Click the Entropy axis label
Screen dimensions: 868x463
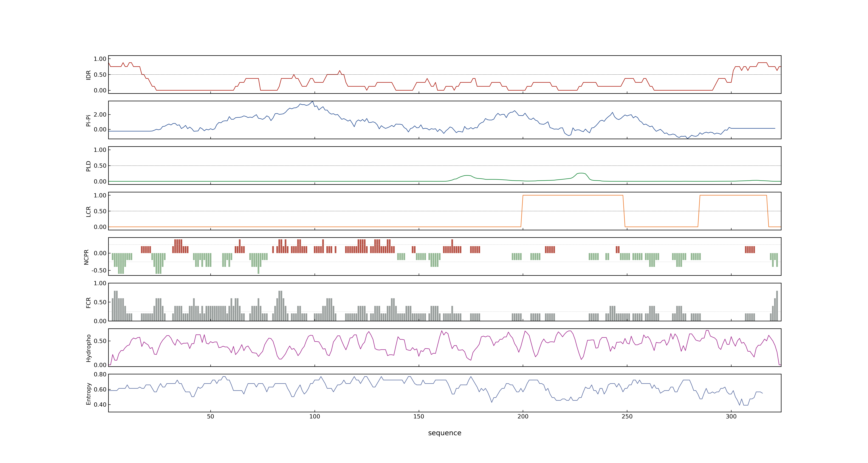[89, 394]
